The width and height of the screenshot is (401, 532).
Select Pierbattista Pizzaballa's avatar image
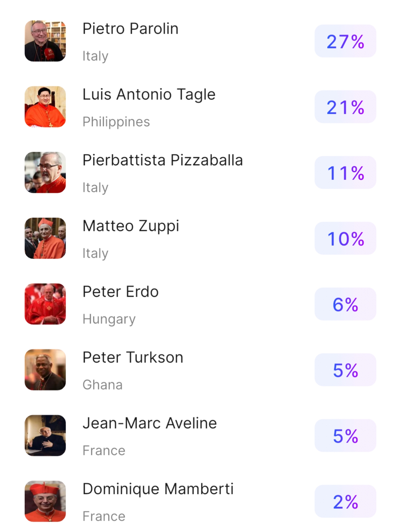click(x=45, y=172)
